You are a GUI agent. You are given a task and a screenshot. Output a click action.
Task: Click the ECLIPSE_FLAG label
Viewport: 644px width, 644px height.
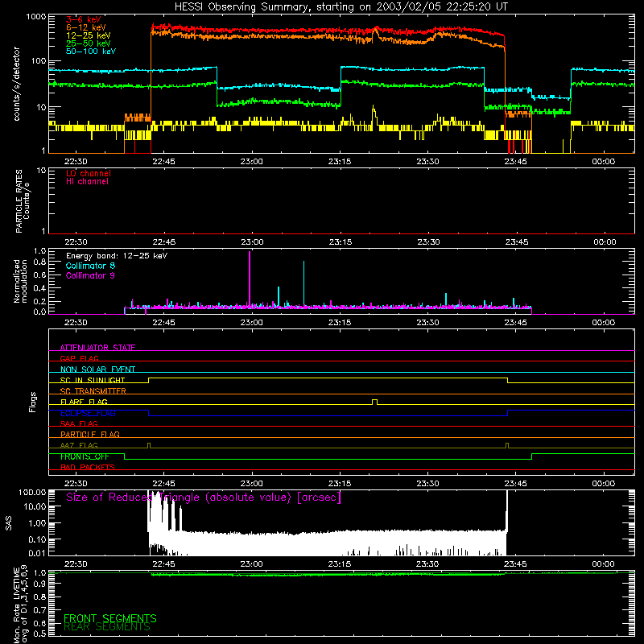[x=88, y=413]
